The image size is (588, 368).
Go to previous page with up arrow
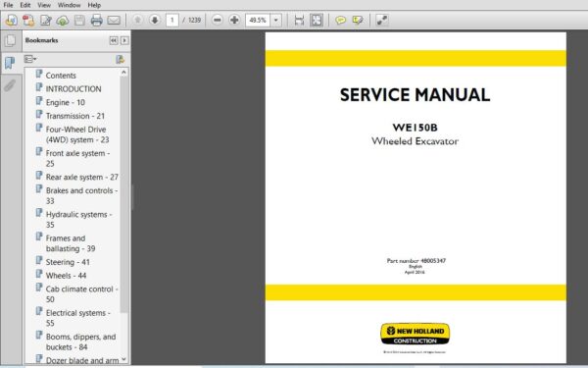click(137, 20)
